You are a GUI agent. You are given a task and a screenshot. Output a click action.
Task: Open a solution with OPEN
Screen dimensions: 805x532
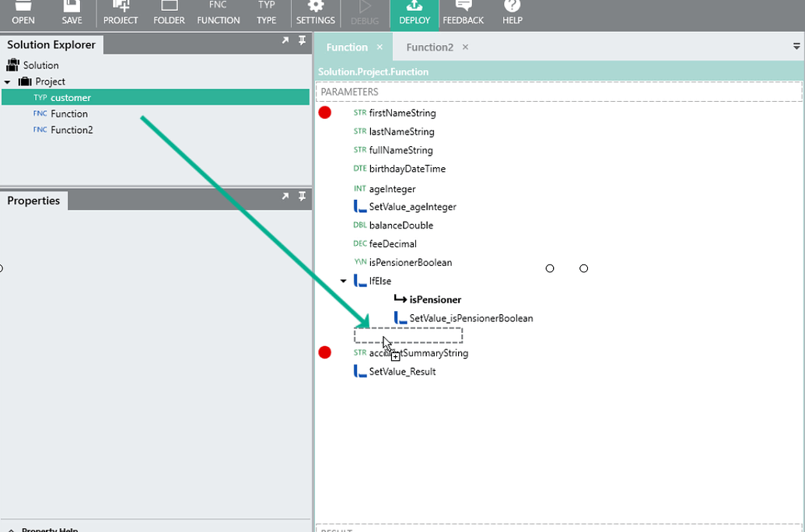[23, 13]
